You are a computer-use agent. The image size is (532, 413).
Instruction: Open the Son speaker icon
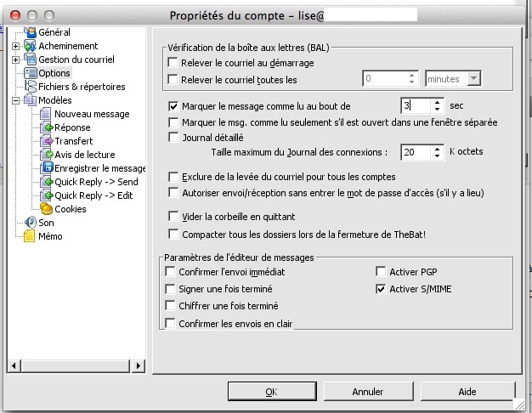30,223
